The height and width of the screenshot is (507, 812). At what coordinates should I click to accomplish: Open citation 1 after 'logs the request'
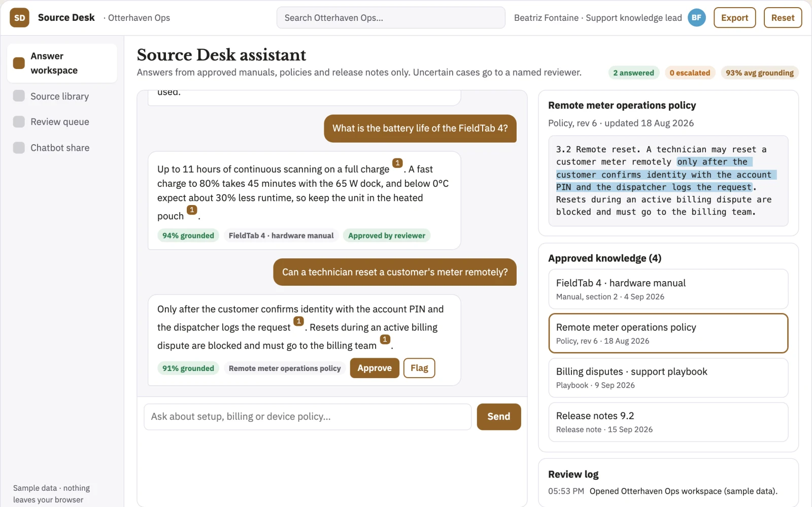click(299, 321)
